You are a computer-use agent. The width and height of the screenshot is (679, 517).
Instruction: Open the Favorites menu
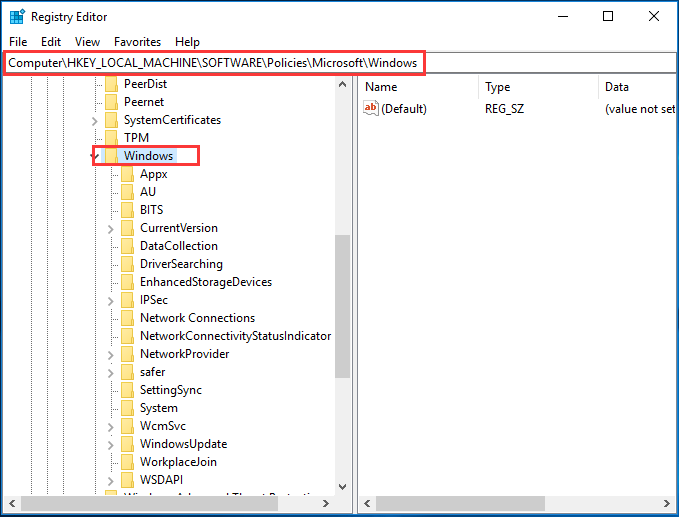point(137,42)
